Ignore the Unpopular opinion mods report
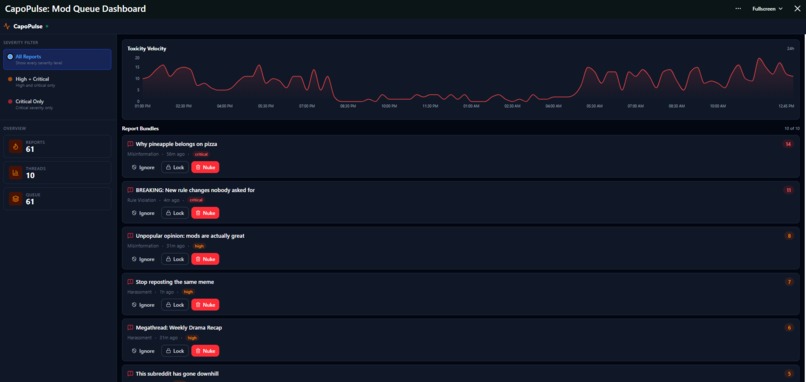Image resolution: width=806 pixels, height=382 pixels. 143,259
